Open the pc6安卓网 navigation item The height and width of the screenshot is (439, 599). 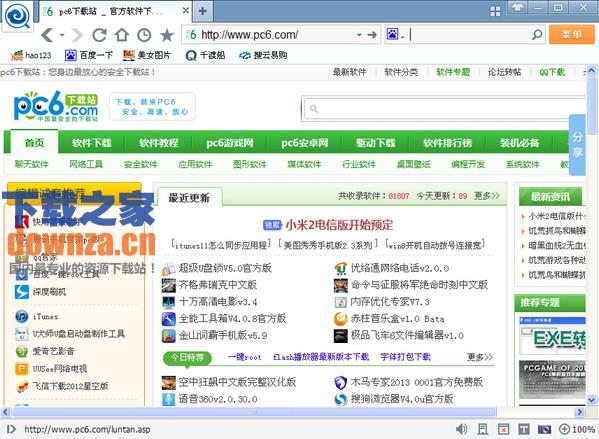coord(304,143)
